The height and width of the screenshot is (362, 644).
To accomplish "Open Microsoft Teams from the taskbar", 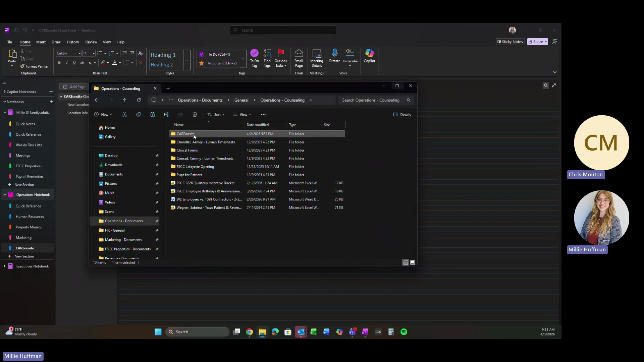I will [x=352, y=332].
